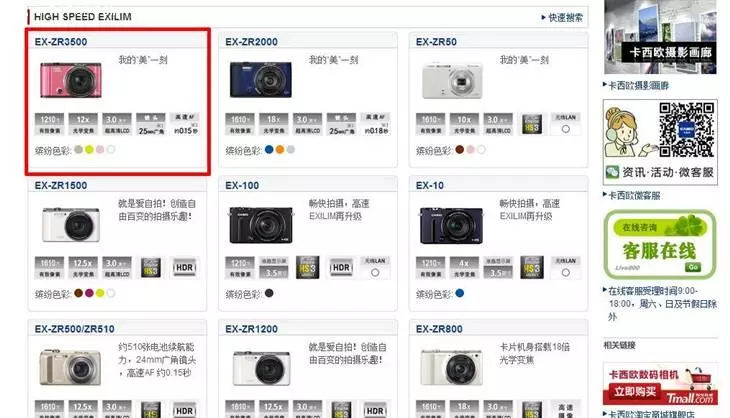Screen dimensions: 730x418
Task: Click the black EX-100 camera thumbnail
Action: (261, 225)
